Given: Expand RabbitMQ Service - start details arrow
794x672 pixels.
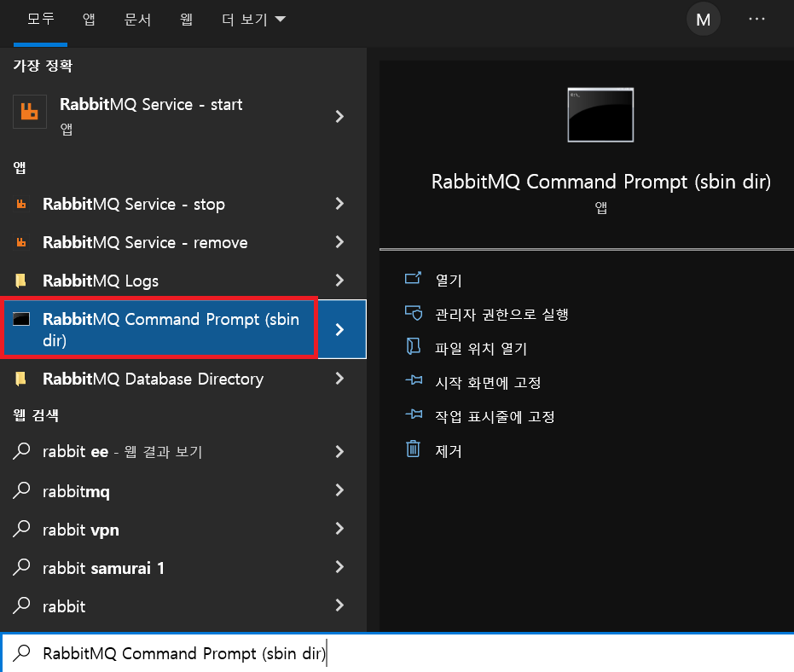Looking at the screenshot, I should pyautogui.click(x=339, y=117).
